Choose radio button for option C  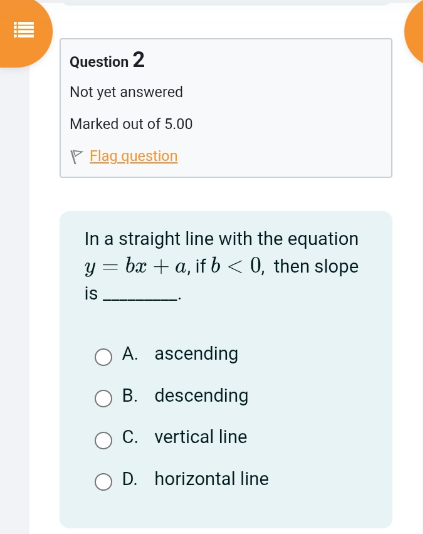[x=103, y=440]
